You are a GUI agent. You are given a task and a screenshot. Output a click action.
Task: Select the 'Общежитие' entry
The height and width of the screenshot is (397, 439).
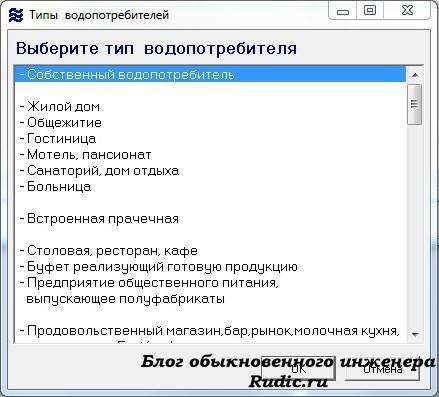click(210, 123)
